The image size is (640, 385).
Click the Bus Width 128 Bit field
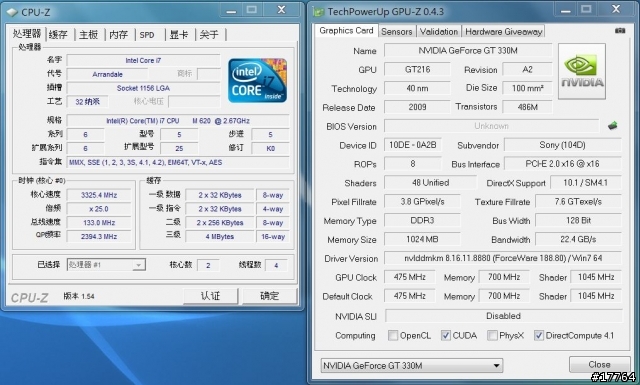pos(578,220)
